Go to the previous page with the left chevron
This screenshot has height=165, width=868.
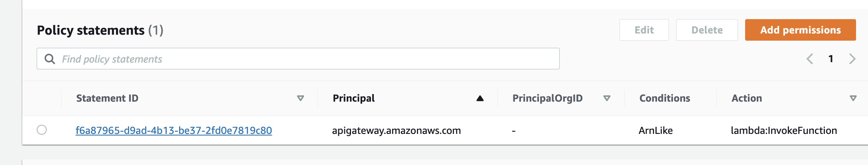tap(810, 59)
